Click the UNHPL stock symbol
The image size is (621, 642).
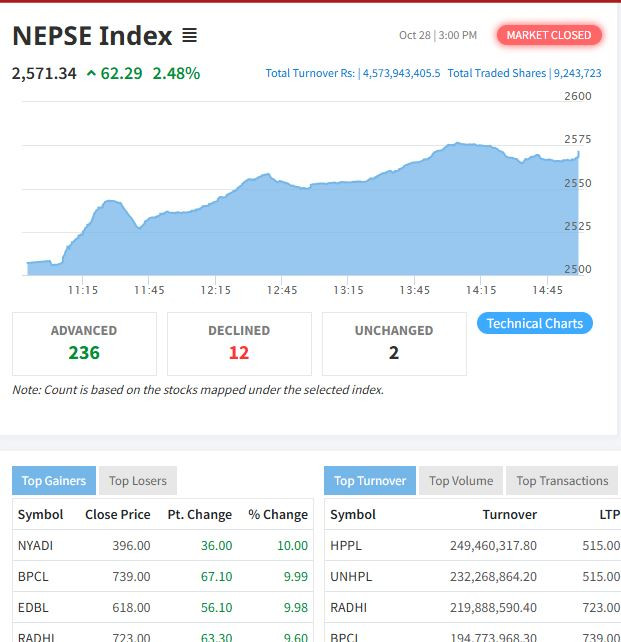[x=351, y=576]
